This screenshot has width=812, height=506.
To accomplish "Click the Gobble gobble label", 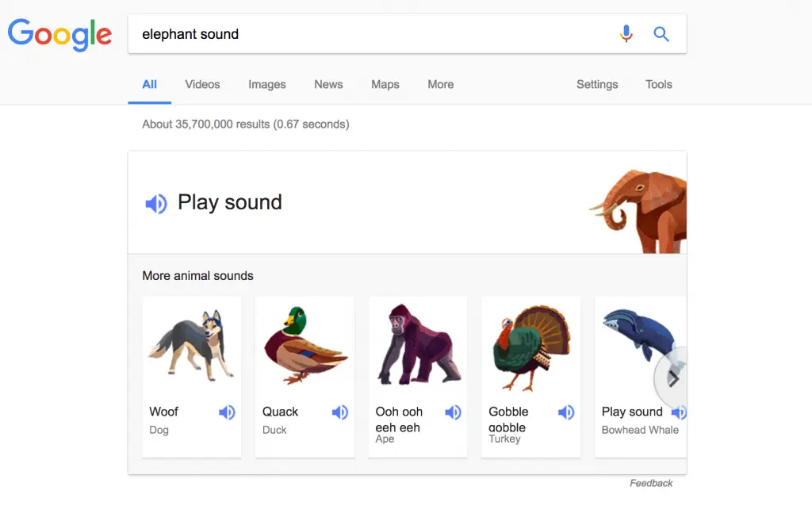I will pos(508,420).
